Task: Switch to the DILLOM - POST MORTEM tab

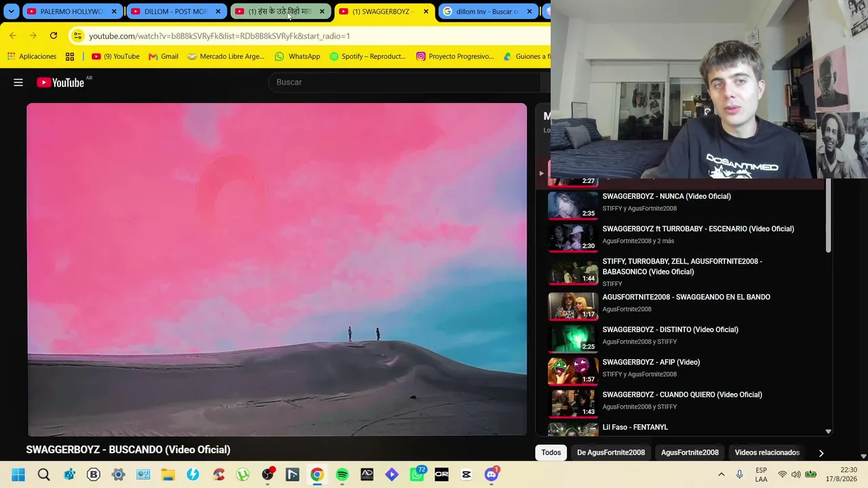Action: tap(176, 12)
